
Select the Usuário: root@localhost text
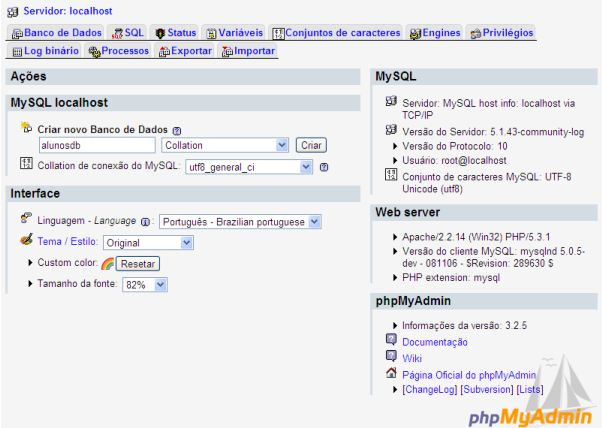click(x=454, y=160)
